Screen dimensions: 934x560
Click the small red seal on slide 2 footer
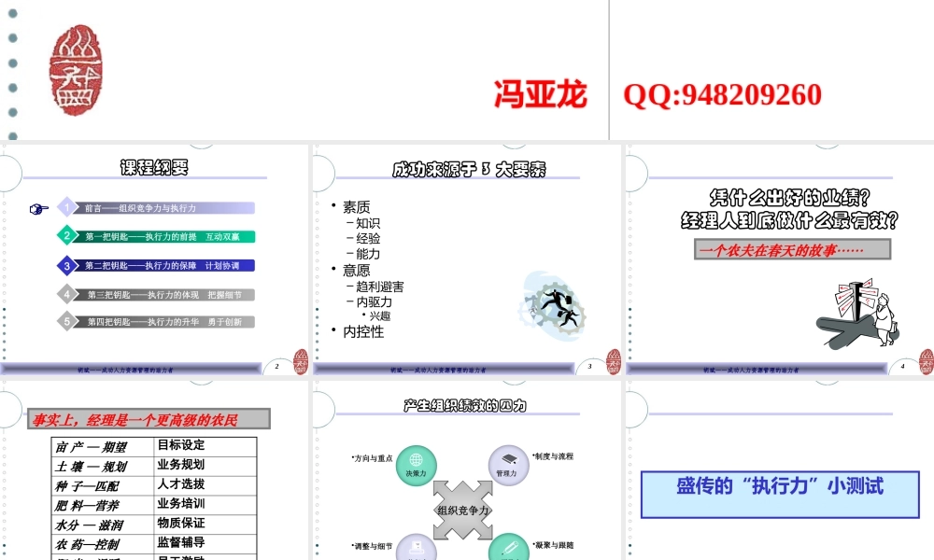coord(301,362)
